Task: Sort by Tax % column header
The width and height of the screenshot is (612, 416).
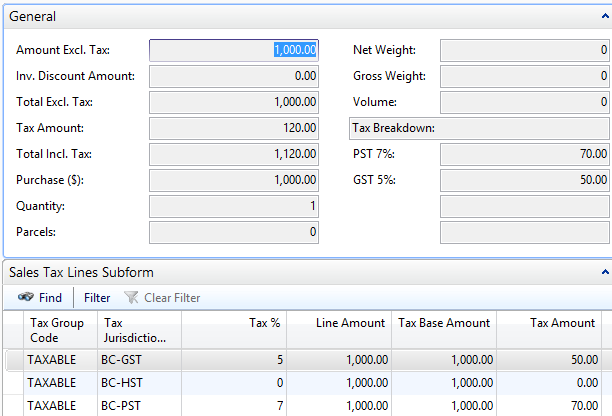Action: tap(234, 330)
